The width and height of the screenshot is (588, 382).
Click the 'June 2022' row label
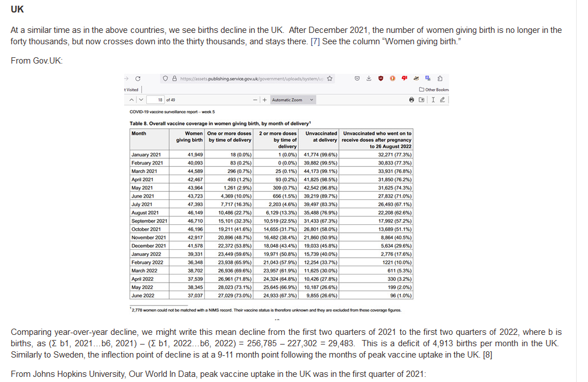(142, 296)
